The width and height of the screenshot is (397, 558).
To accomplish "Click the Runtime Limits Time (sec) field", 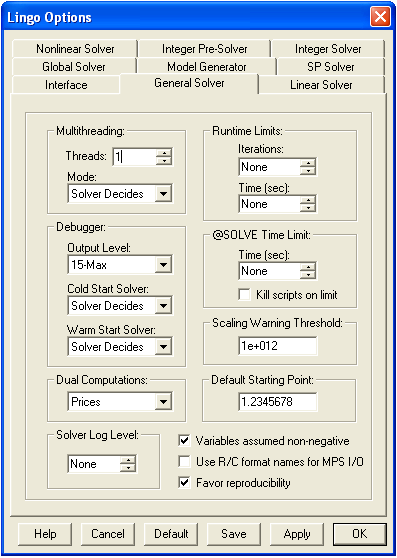I will (x=269, y=204).
